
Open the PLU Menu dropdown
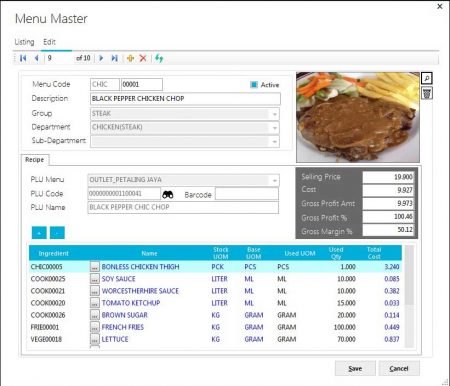[x=274, y=180]
